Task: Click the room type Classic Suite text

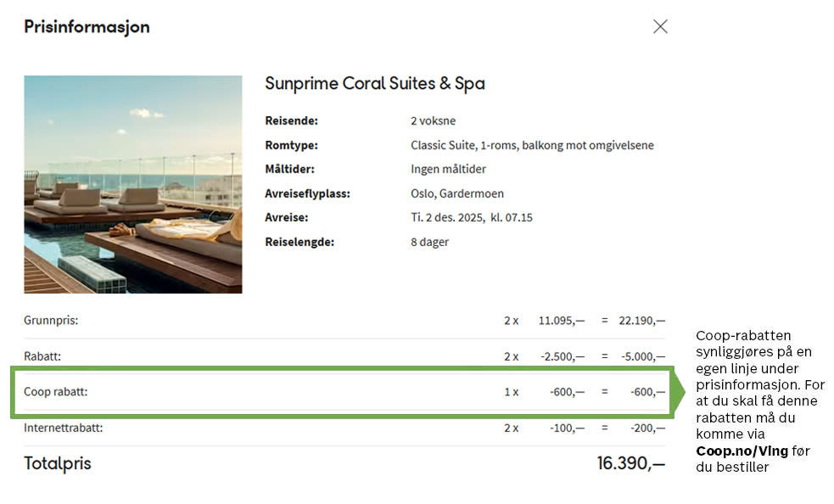Action: point(532,145)
